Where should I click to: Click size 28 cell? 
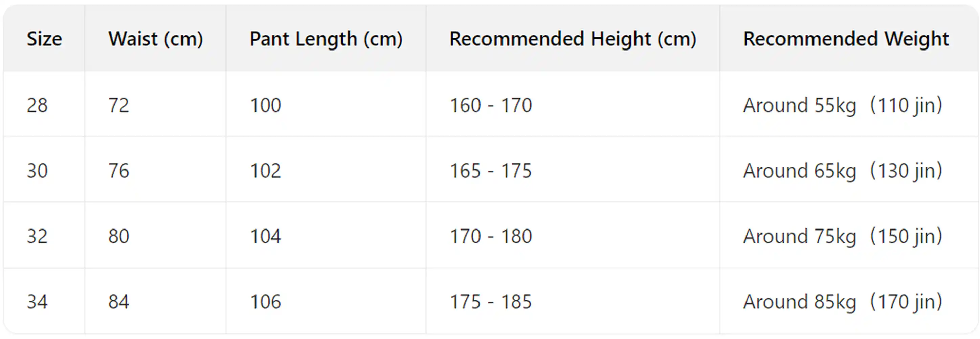37,105
